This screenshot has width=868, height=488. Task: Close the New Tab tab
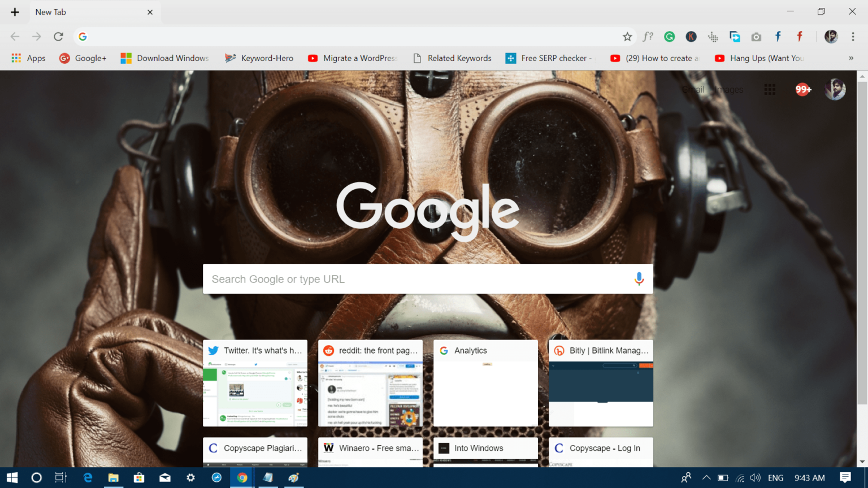point(150,12)
